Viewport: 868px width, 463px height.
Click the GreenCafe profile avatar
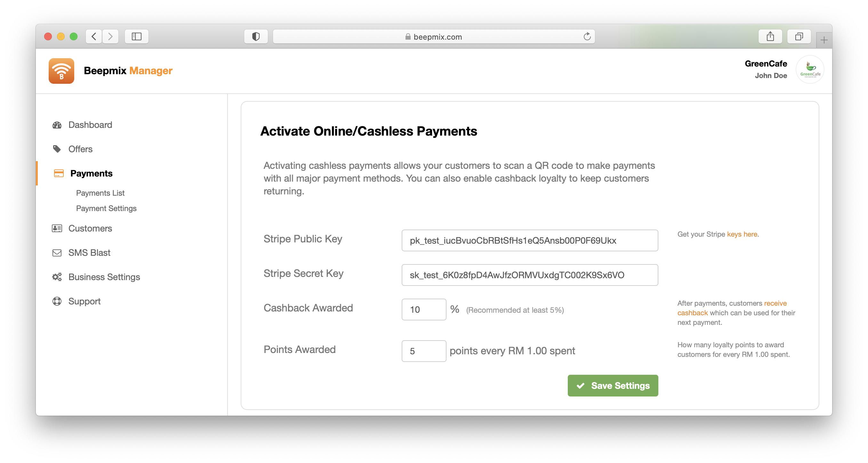[810, 69]
